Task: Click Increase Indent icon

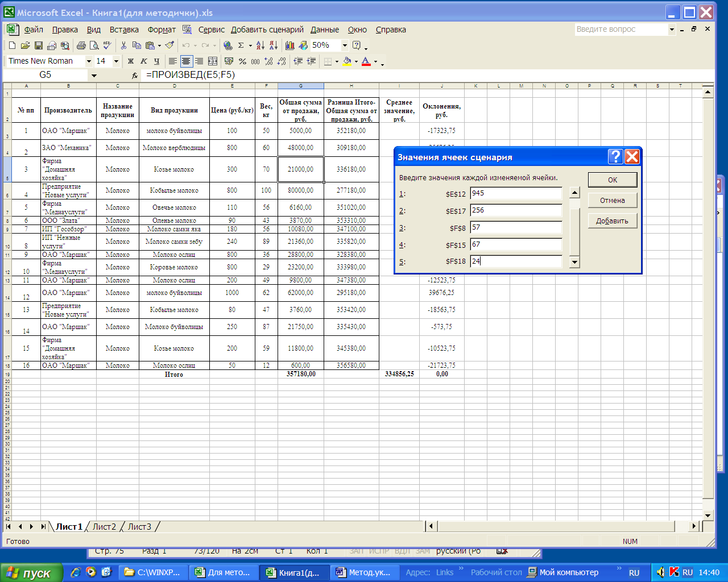Action: (x=311, y=61)
